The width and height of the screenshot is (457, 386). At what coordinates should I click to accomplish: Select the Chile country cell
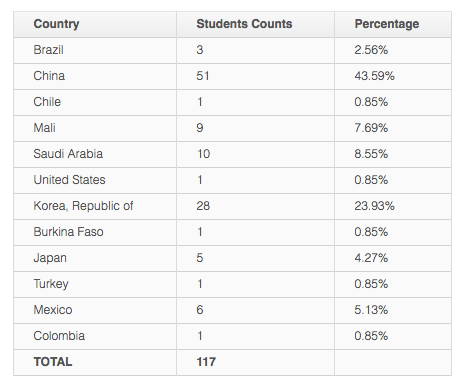[x=95, y=102]
